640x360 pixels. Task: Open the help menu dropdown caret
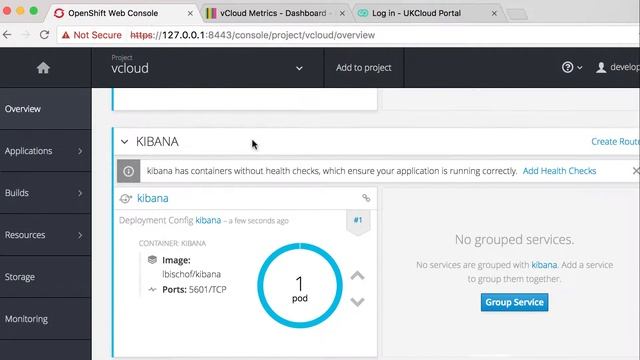click(580, 68)
